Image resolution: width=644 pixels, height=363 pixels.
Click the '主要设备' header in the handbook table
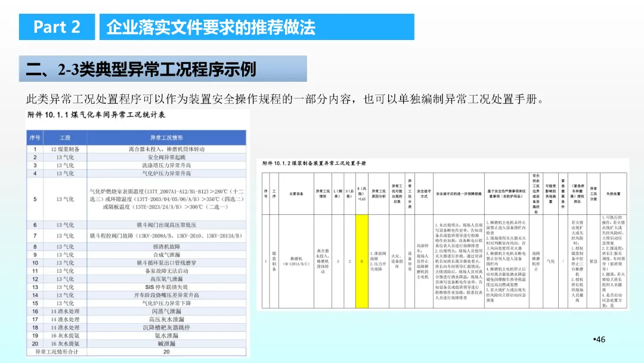click(296, 193)
